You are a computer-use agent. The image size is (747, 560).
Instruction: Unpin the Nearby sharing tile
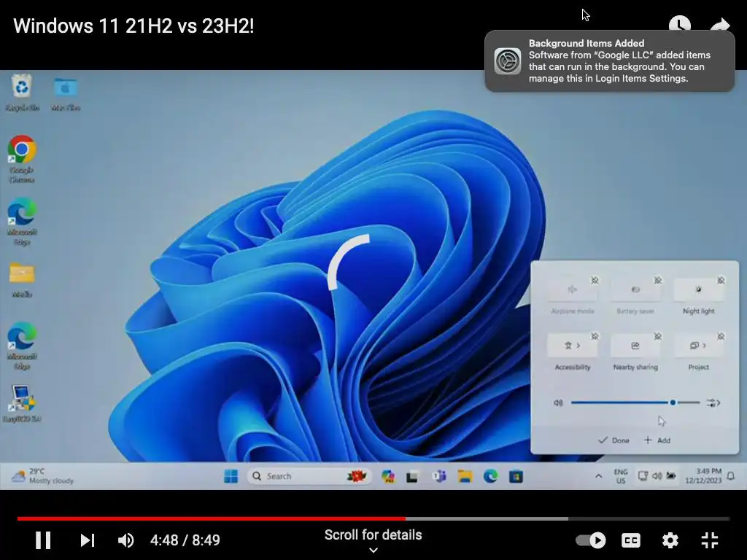coord(658,336)
